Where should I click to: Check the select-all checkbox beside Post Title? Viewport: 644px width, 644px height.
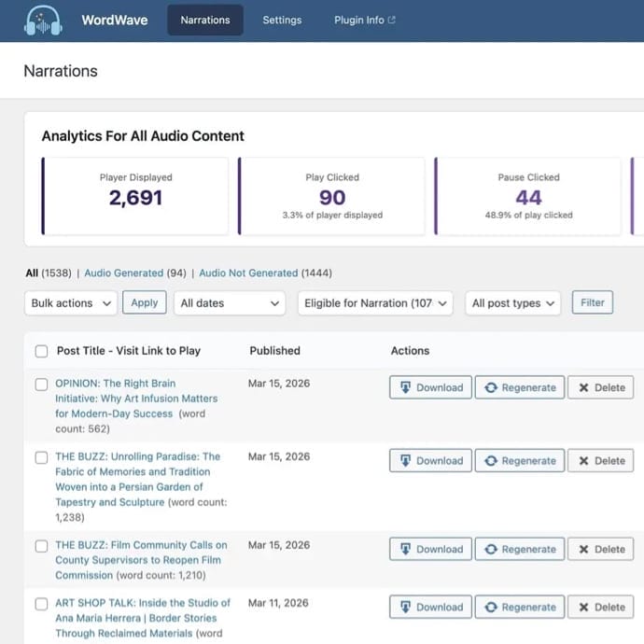click(41, 352)
